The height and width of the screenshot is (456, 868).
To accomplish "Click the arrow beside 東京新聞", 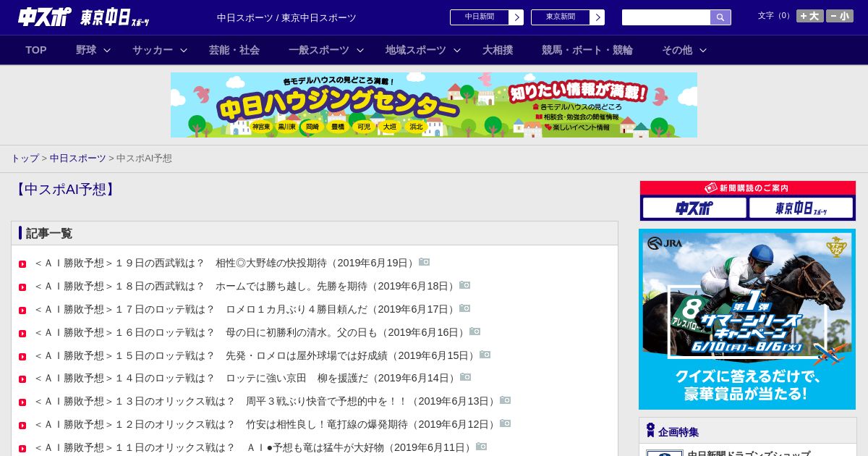I will click(597, 17).
